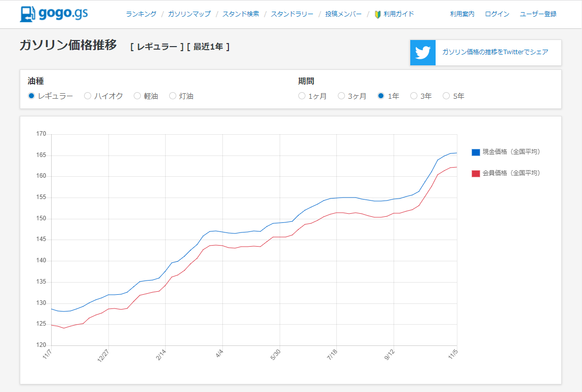Click the 期間 section label

[x=306, y=81]
